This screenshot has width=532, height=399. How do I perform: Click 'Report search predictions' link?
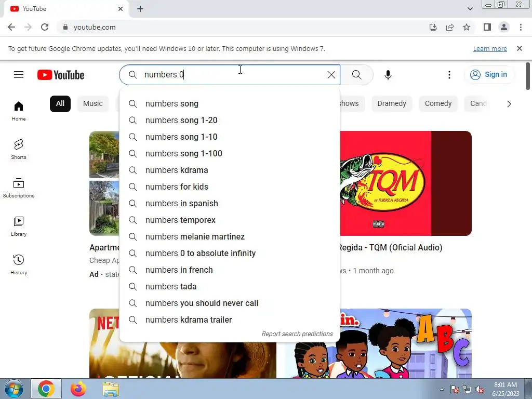click(297, 334)
